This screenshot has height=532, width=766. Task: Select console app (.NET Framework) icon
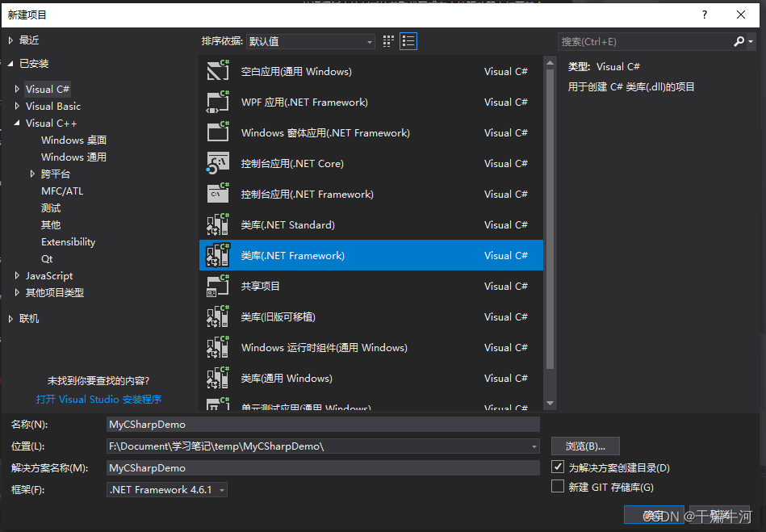(218, 194)
